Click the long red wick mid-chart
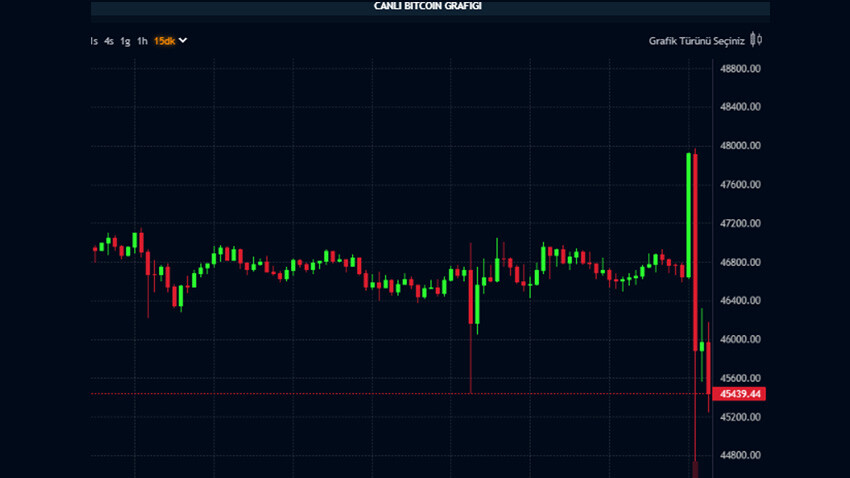Viewport: 850px width, 478px height. pyautogui.click(x=470, y=360)
